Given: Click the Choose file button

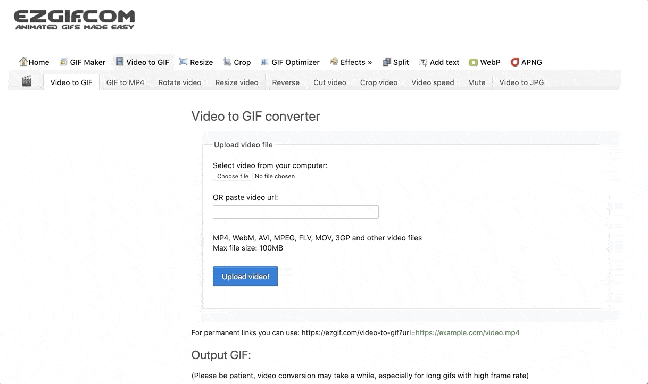Looking at the screenshot, I should coord(233,176).
